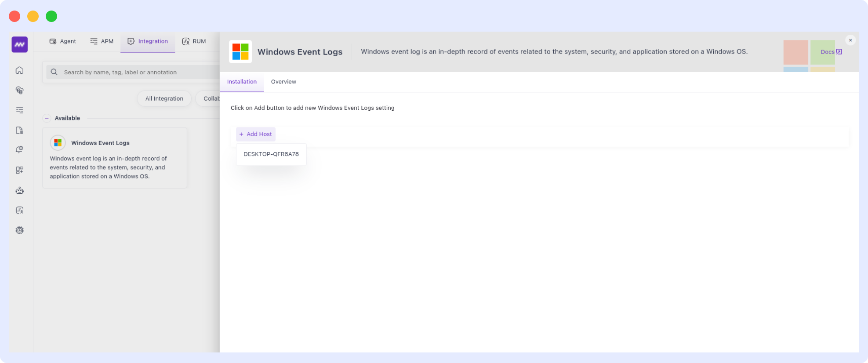868x363 pixels.
Task: Open the Overview tab
Action: (x=283, y=82)
